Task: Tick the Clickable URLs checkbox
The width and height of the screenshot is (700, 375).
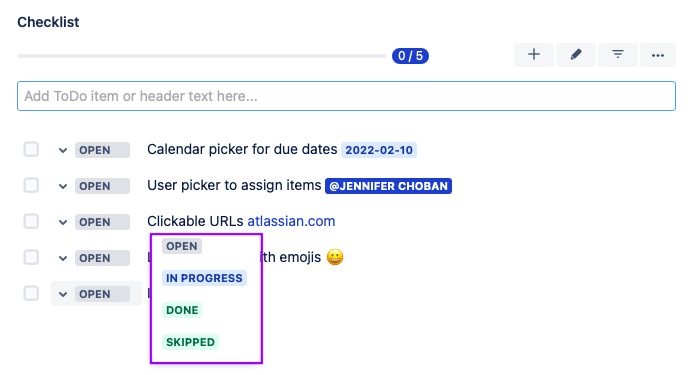Action: (x=31, y=221)
